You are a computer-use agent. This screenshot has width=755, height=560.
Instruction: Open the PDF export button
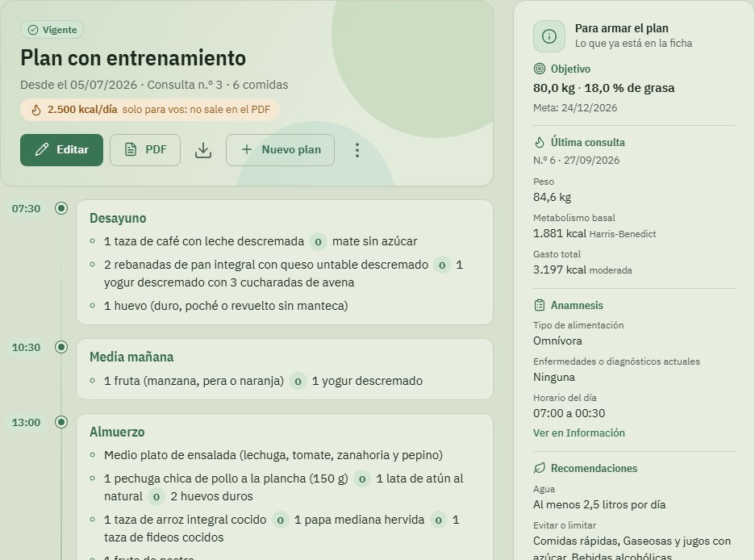[x=145, y=150]
